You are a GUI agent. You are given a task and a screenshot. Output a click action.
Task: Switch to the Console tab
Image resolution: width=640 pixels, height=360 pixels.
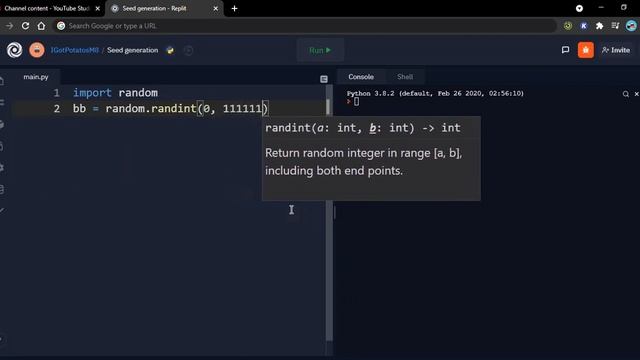pos(361,77)
